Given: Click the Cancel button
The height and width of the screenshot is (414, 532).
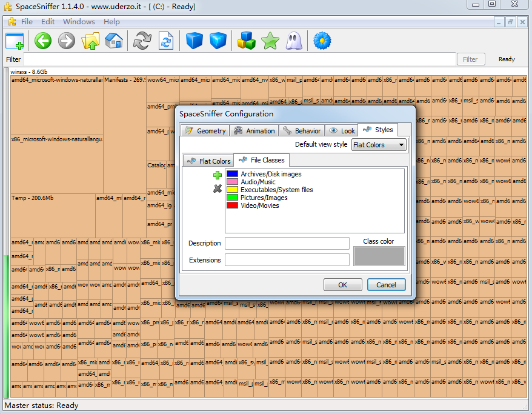Looking at the screenshot, I should point(386,285).
